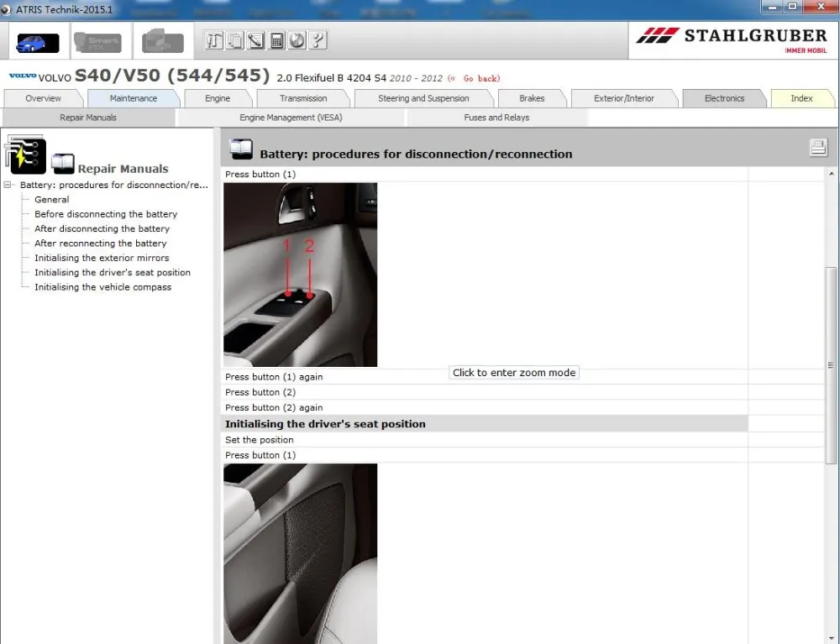Click the scroll up arrow of content pane
This screenshot has height=644, width=840.
point(831,174)
